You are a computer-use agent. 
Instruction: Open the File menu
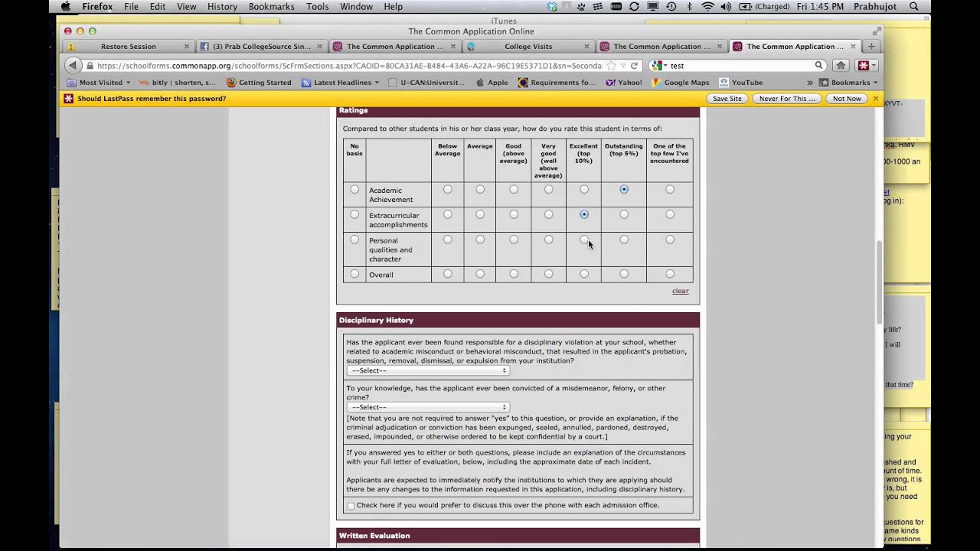tap(132, 7)
